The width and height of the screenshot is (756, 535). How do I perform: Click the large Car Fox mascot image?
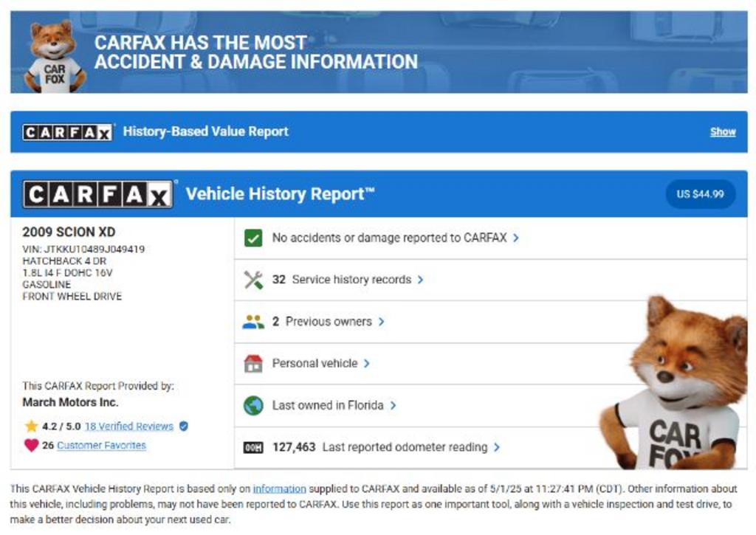coord(675,383)
